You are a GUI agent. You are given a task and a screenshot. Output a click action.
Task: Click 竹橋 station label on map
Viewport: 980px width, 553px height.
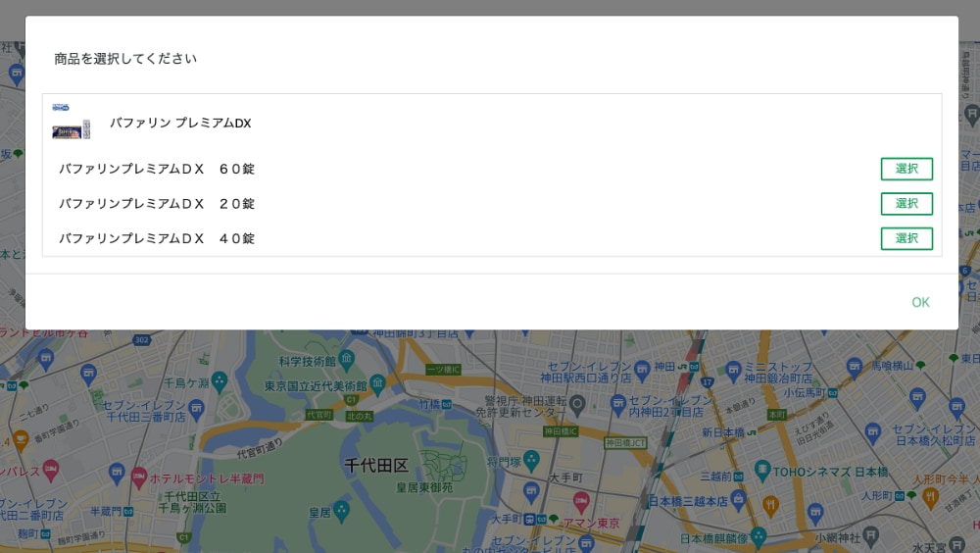(429, 404)
